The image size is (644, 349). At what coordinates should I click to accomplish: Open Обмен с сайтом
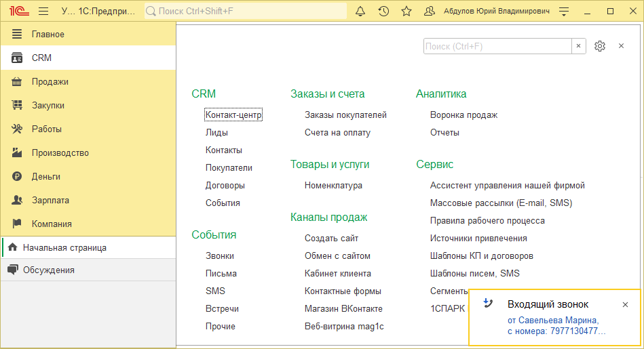coord(337,256)
